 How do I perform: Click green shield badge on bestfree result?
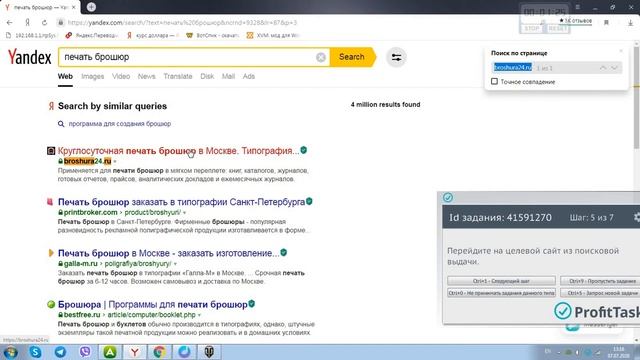coord(252,304)
